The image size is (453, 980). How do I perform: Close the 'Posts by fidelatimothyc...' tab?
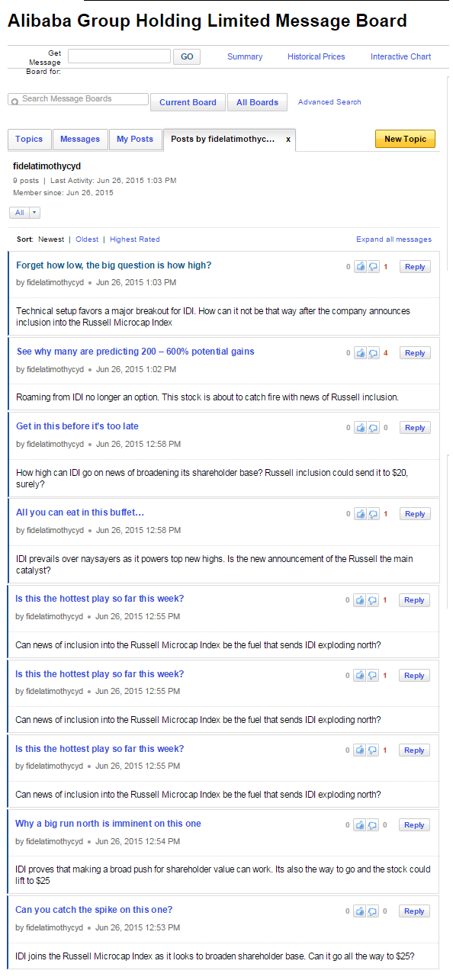coord(288,140)
